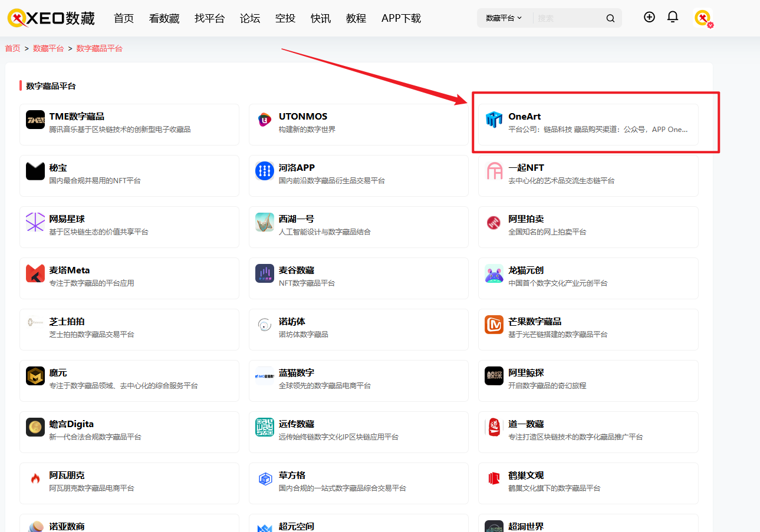This screenshot has width=760, height=532.
Task: Click the text 开启数字藏品的奇幻旅程
Action: (547, 385)
